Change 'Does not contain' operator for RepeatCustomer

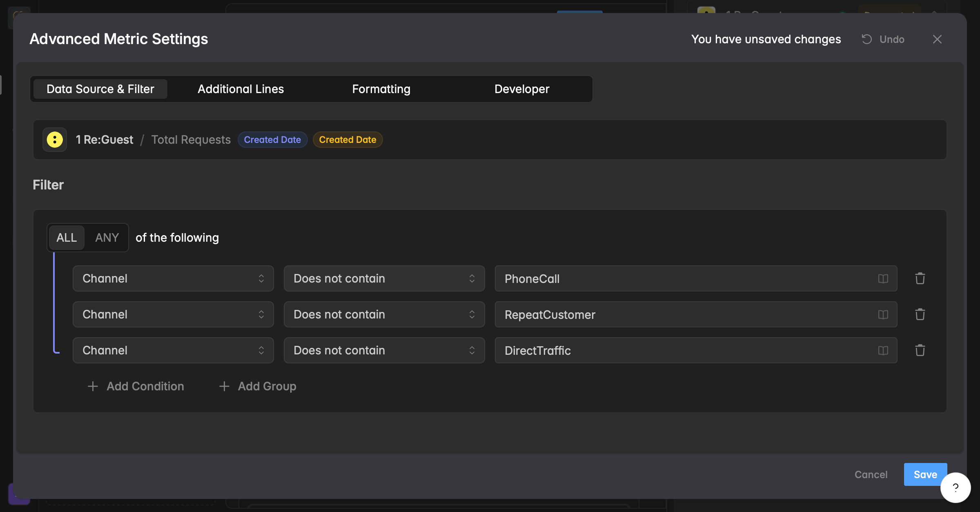click(x=384, y=314)
